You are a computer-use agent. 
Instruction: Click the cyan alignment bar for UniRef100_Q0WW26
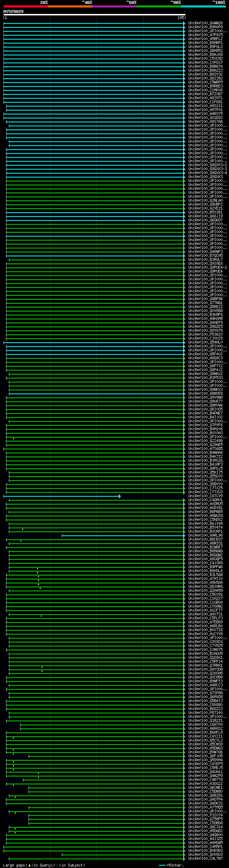(94, 23)
